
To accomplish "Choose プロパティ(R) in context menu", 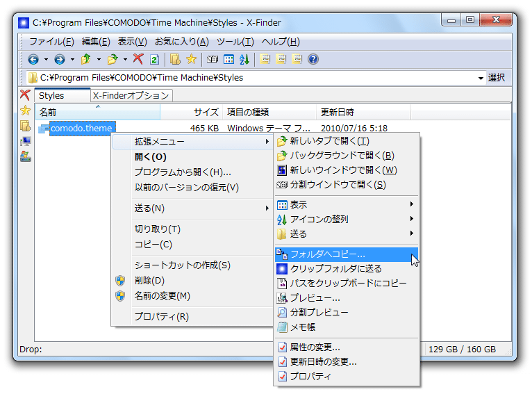I will [192, 316].
